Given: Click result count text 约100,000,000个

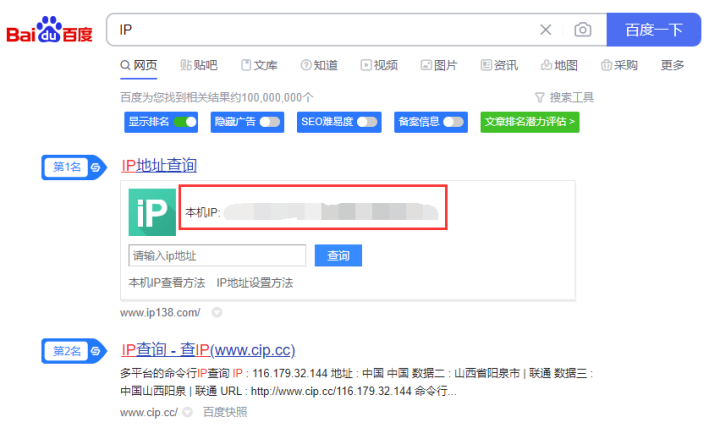Looking at the screenshot, I should point(272,97).
